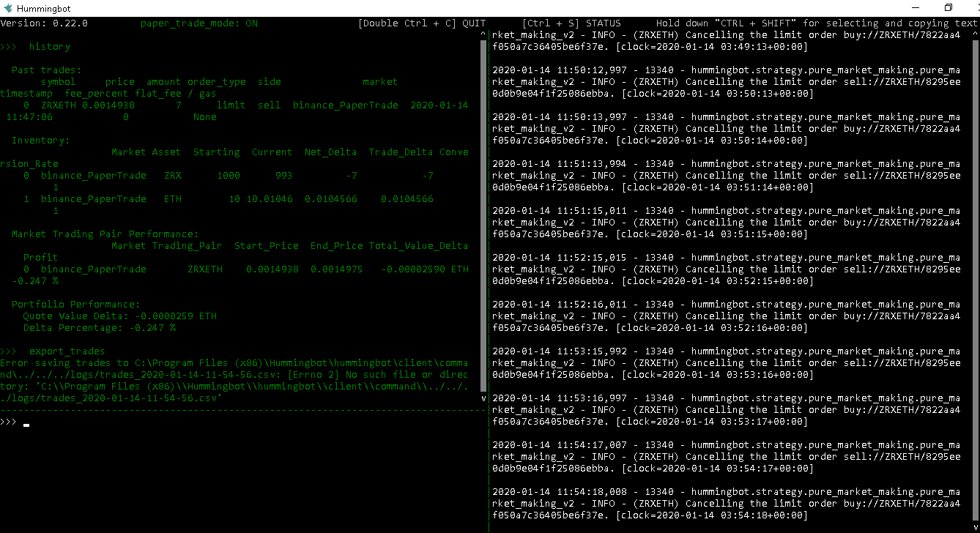Click the command input prompt line
This screenshot has height=533, width=980.
(243, 422)
